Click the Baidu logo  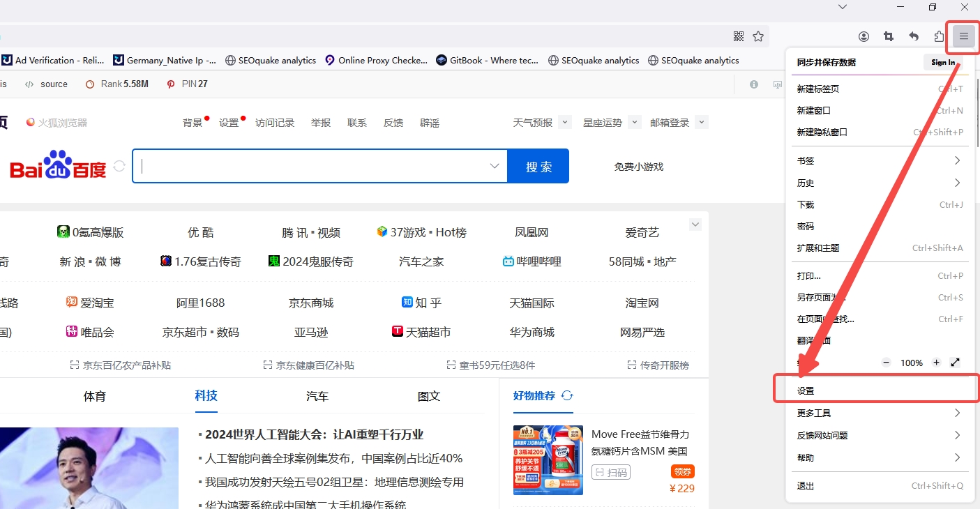(58, 165)
